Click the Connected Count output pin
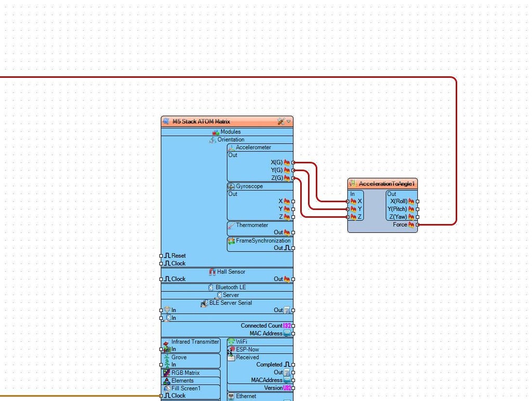Viewport: 532px width, 401px height. pos(293,326)
